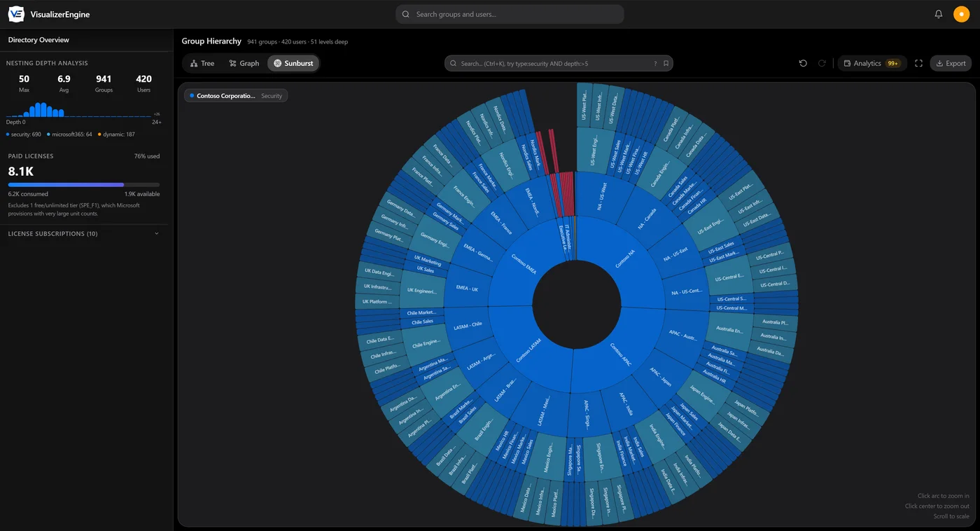Click the redo arrow icon
980x531 pixels.
(822, 63)
